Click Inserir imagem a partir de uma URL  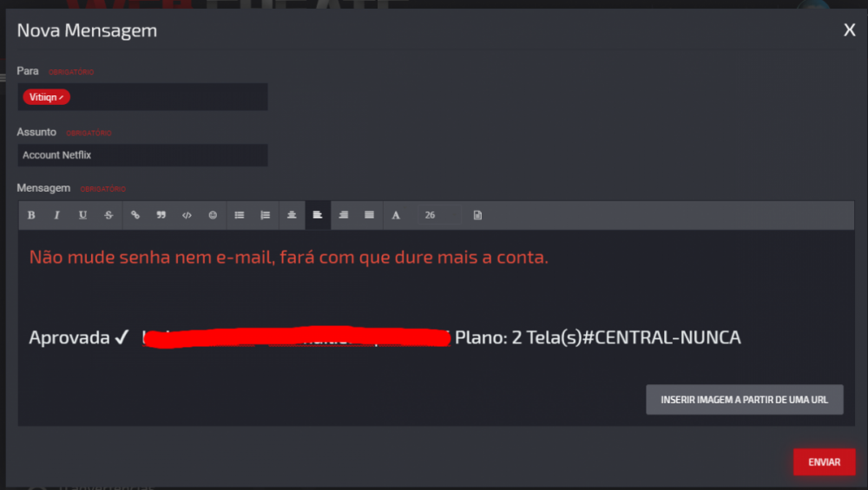pos(745,399)
